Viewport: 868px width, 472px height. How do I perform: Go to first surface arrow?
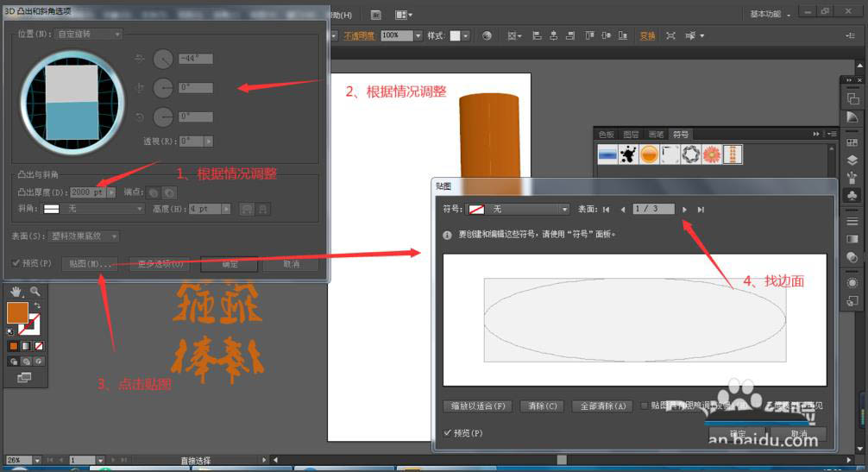(607, 210)
